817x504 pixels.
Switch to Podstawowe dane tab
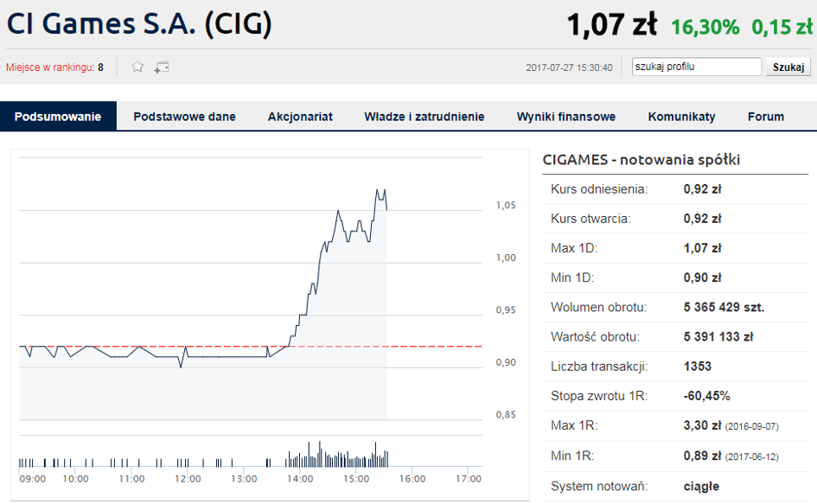(x=184, y=116)
